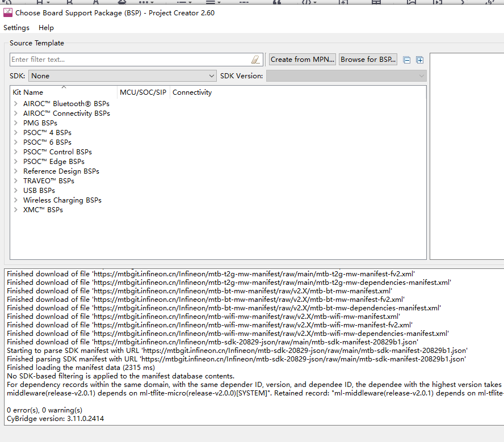
Task: Expand the AIROC Connectivity BSPs node
Action: pyautogui.click(x=16, y=113)
